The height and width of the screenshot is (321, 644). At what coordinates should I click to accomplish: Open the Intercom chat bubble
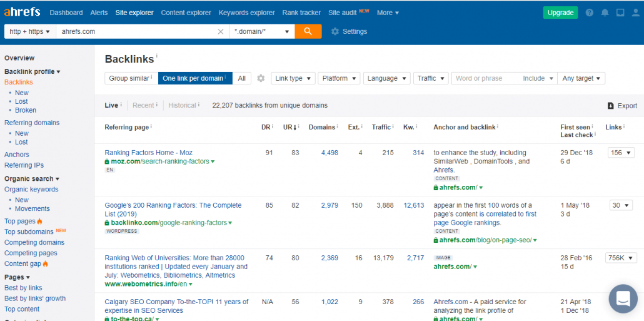[x=623, y=298]
